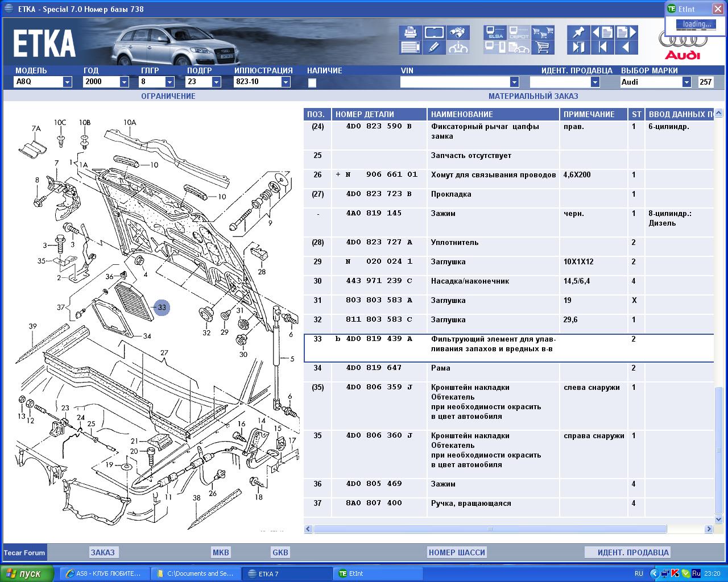The image size is (728, 582).
Task: Go to the next page icon
Action: click(x=626, y=32)
